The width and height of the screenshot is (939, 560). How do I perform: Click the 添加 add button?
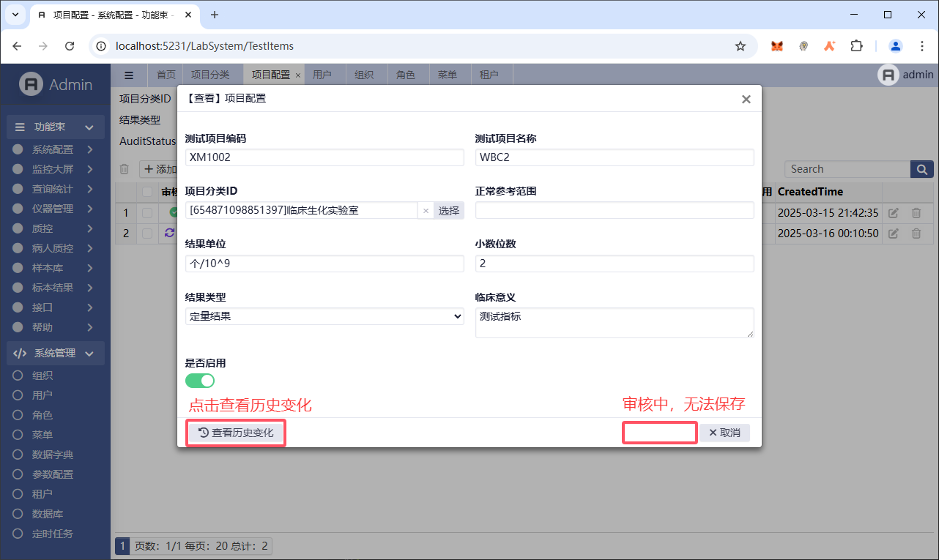(160, 169)
